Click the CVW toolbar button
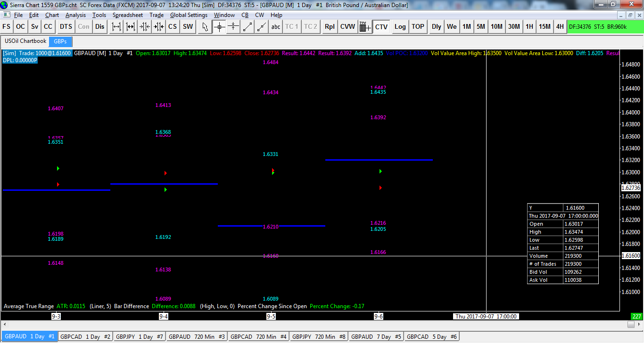 [348, 26]
